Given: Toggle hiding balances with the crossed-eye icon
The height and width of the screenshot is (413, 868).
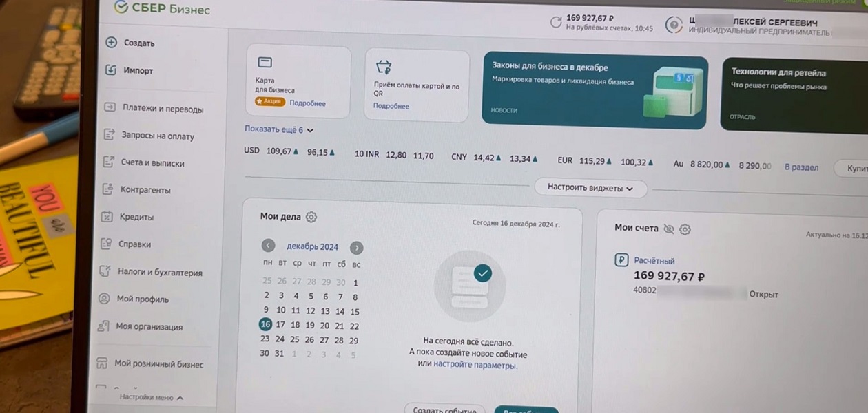Looking at the screenshot, I should 668,229.
